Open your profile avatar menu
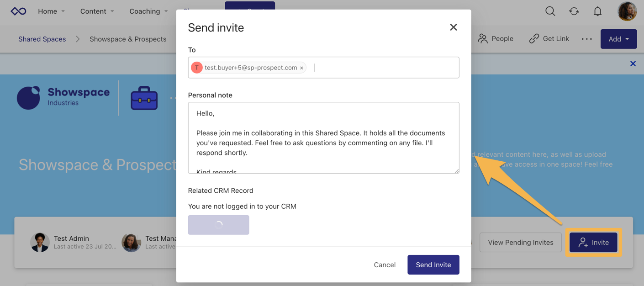The height and width of the screenshot is (286, 644). (627, 11)
